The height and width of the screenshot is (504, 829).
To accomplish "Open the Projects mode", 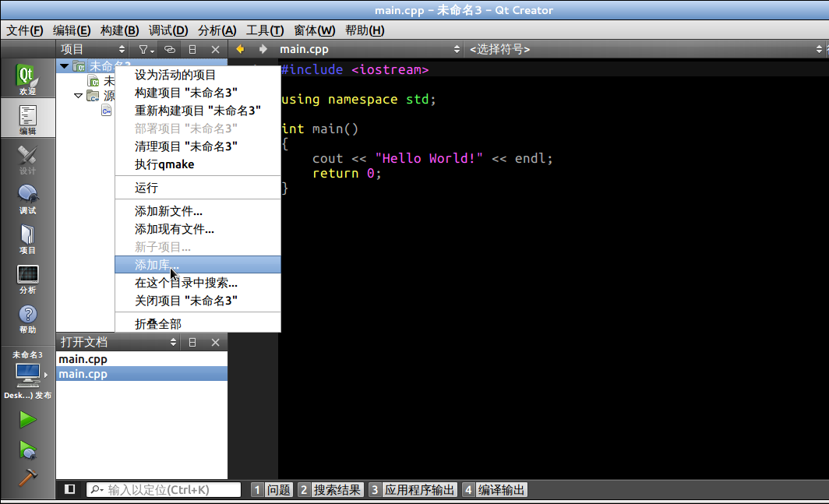I will point(27,238).
